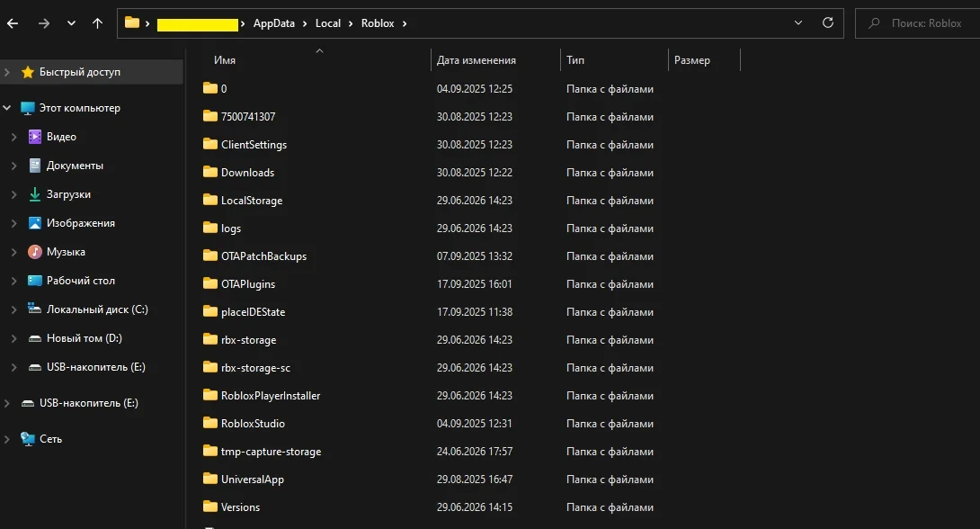Expand the Быстрый доступ node
Image resolution: width=980 pixels, height=529 pixels.
(x=7, y=72)
